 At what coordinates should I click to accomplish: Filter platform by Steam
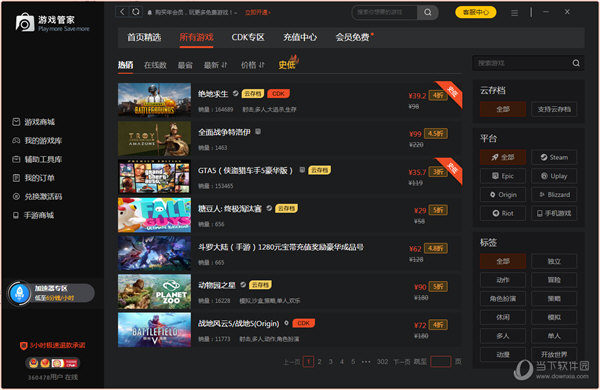[554, 157]
